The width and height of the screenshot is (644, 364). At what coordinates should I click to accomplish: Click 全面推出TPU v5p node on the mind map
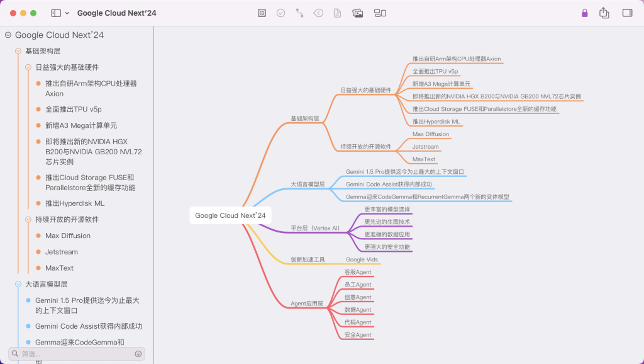[435, 72]
